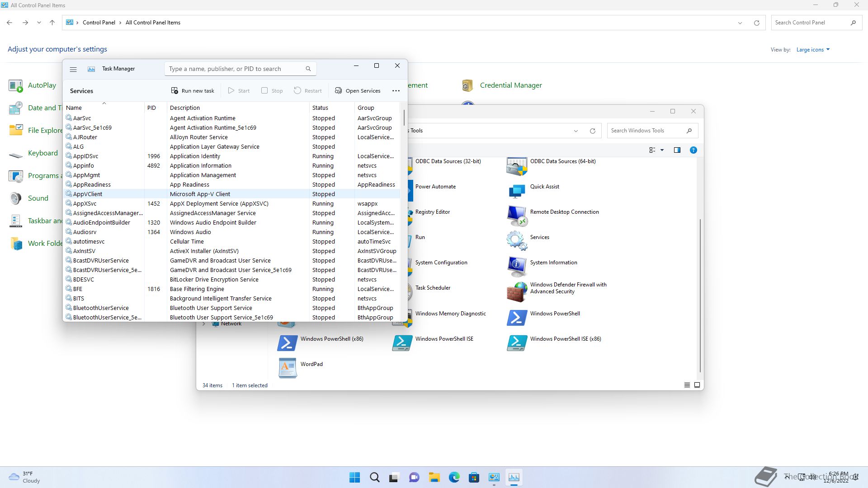The height and width of the screenshot is (488, 868).
Task: Open System Information in Windows Tools
Action: [x=542, y=267]
